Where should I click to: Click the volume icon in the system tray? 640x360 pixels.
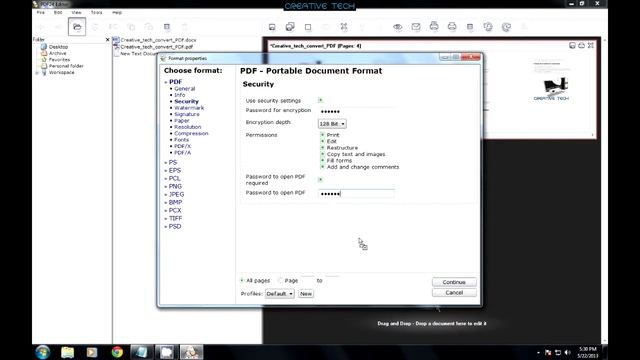click(x=567, y=352)
